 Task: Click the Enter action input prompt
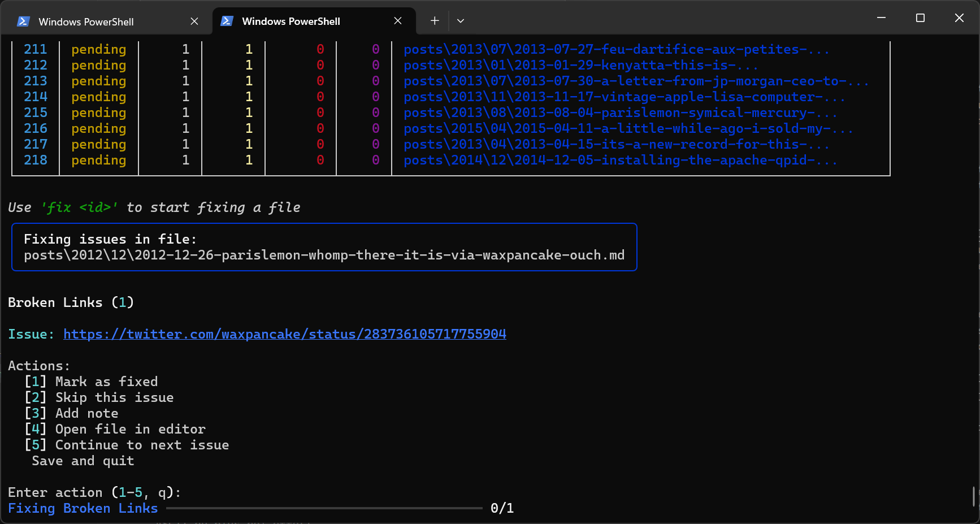[x=94, y=492]
